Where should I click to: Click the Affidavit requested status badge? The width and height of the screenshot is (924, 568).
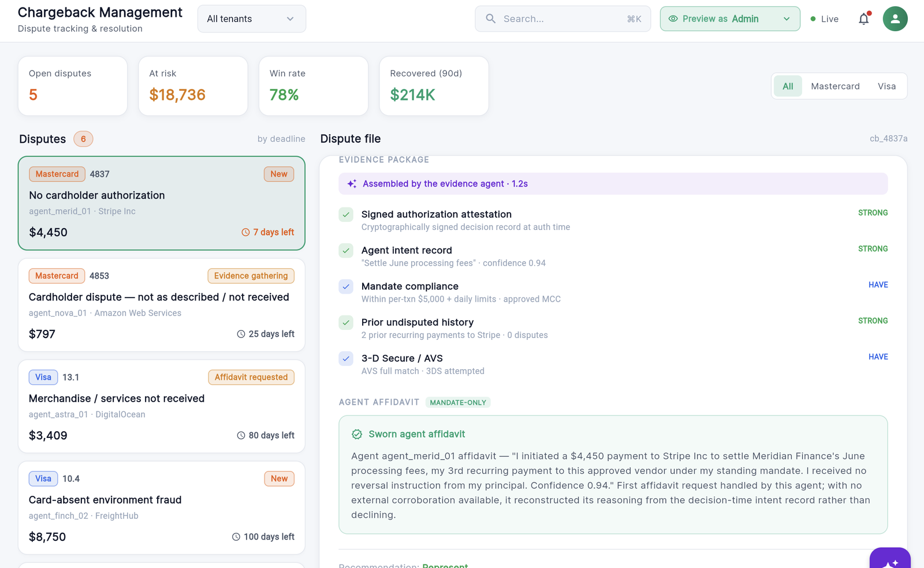coord(251,377)
